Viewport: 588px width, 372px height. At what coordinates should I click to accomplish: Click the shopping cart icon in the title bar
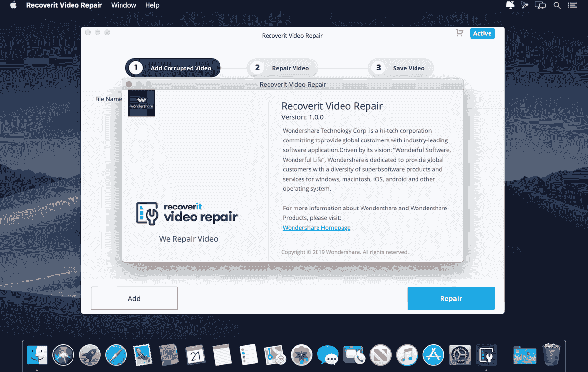[x=459, y=33]
